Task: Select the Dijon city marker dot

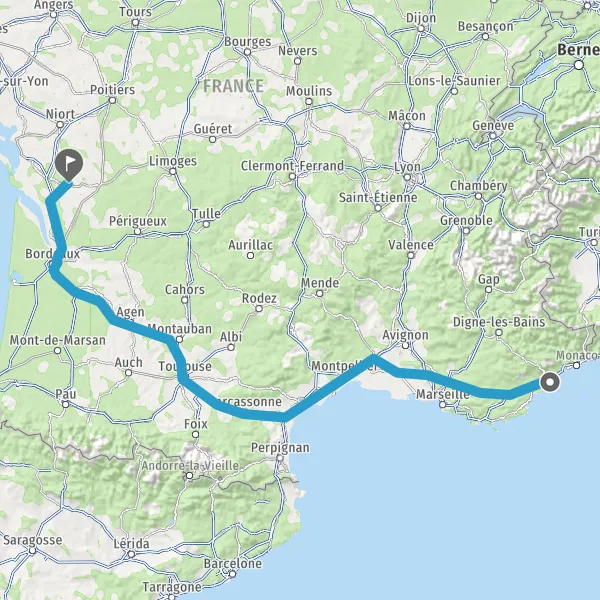Action: (421, 29)
